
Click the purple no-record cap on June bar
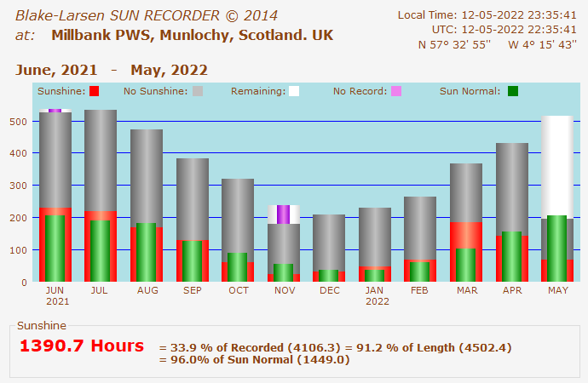(55, 111)
